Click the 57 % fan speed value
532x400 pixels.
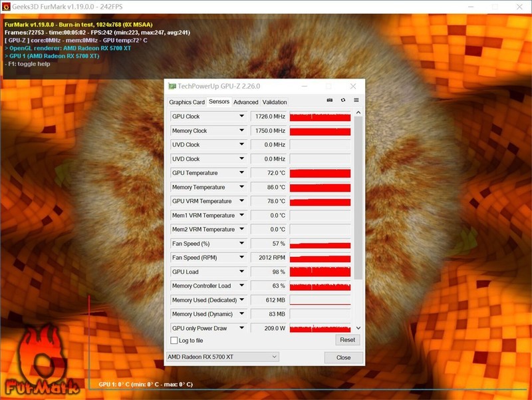[269, 244]
